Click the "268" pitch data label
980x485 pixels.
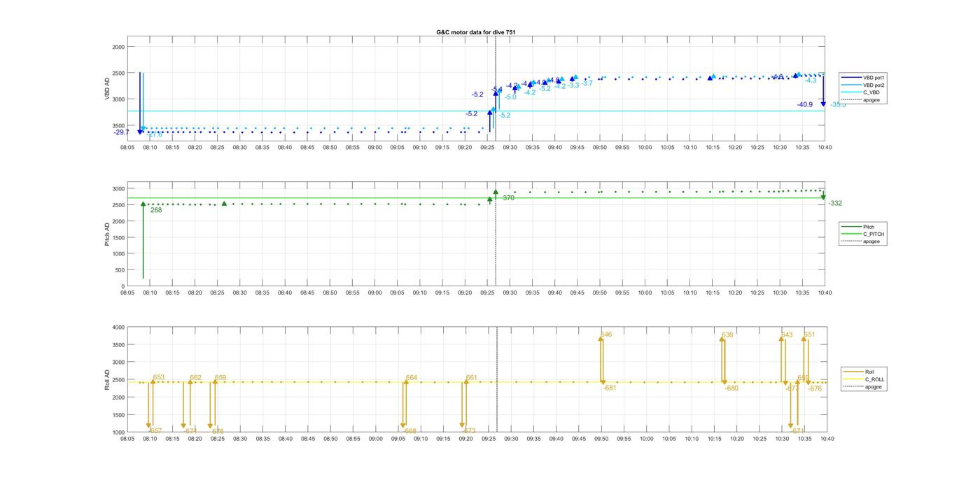156,210
